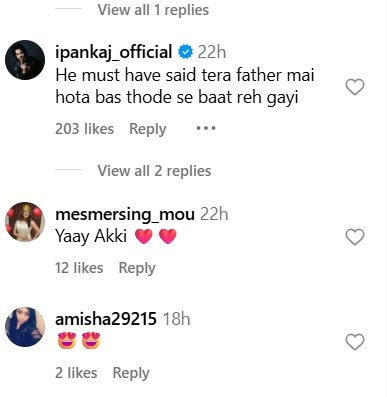Viewport: 387px width, 397px height.
Task: Reply to ipankaj_official's comment
Action: click(x=148, y=129)
